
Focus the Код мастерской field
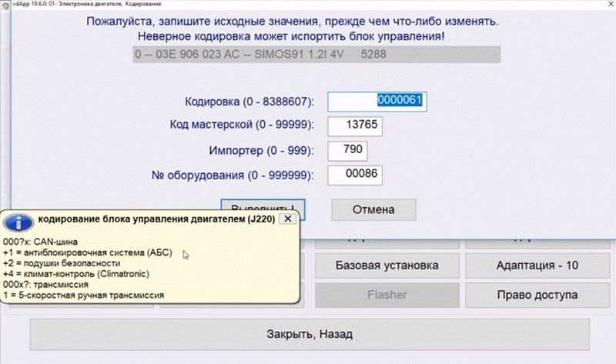pyautogui.click(x=355, y=126)
